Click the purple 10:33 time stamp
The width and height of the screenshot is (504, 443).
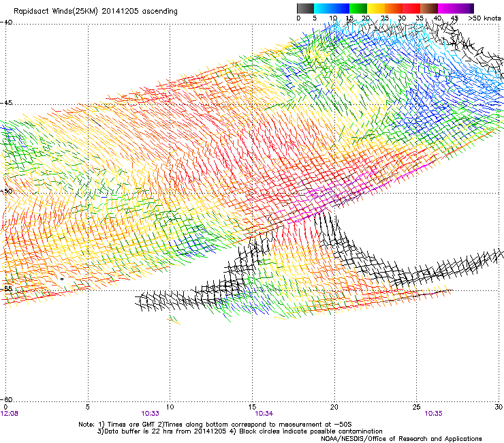click(150, 414)
